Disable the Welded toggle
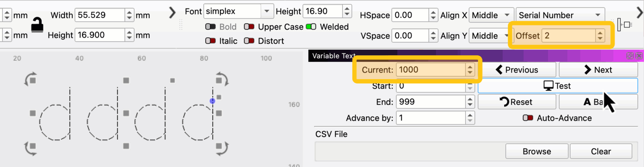Viewport: 644px width, 167px height. pyautogui.click(x=311, y=27)
